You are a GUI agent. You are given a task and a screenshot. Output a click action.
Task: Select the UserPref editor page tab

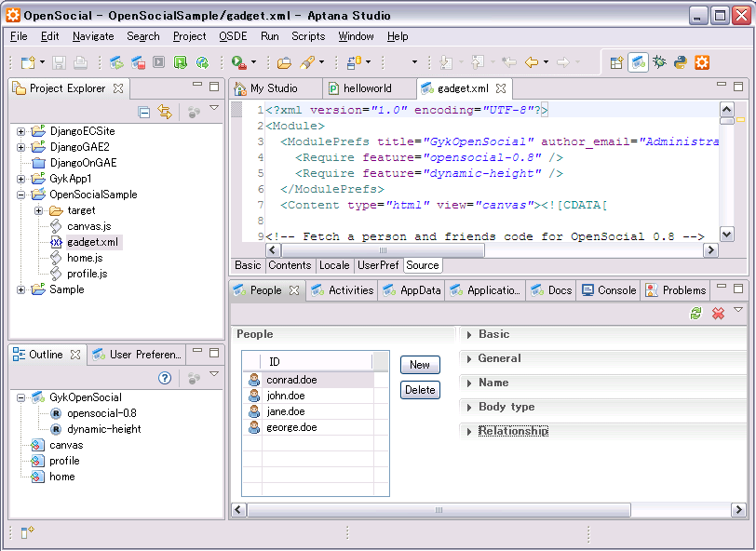378,265
